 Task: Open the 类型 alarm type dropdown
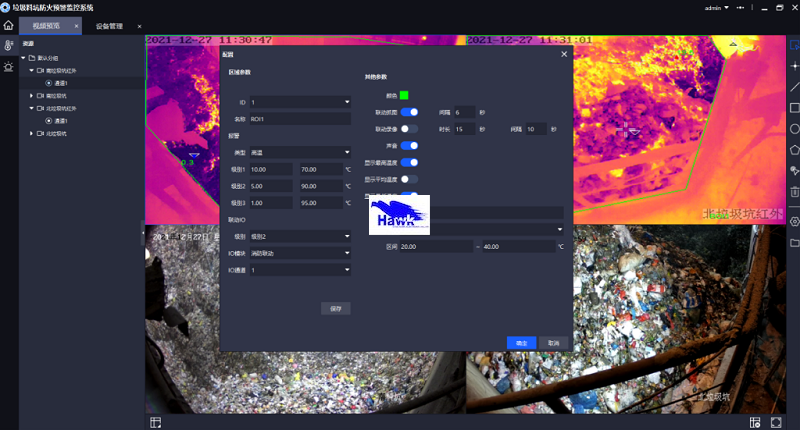pyautogui.click(x=300, y=152)
